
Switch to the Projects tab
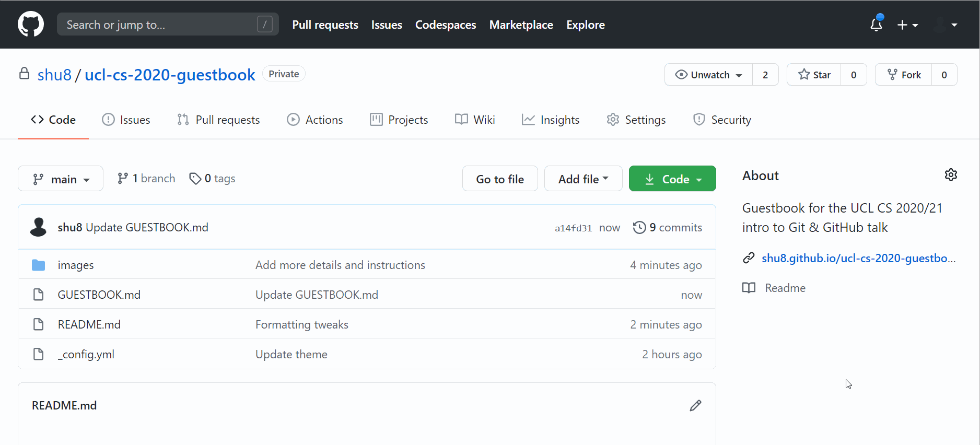point(399,120)
